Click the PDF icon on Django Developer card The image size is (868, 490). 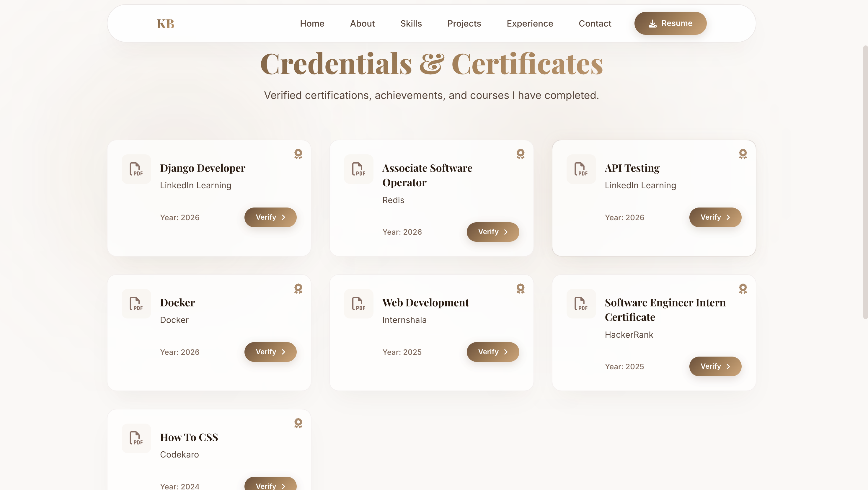pyautogui.click(x=136, y=169)
